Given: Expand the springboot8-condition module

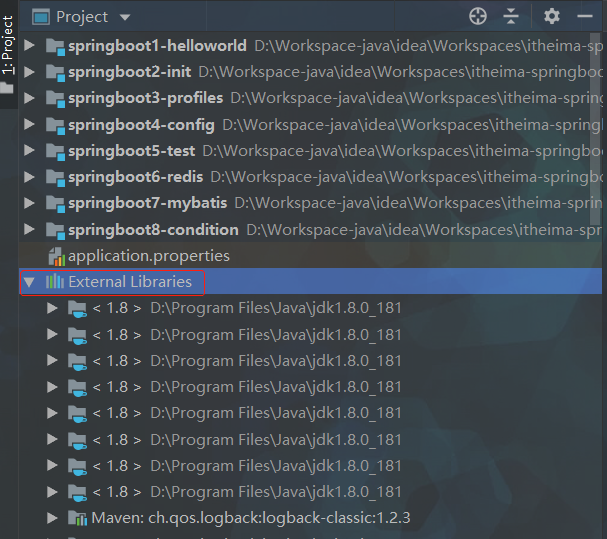Looking at the screenshot, I should tap(29, 229).
